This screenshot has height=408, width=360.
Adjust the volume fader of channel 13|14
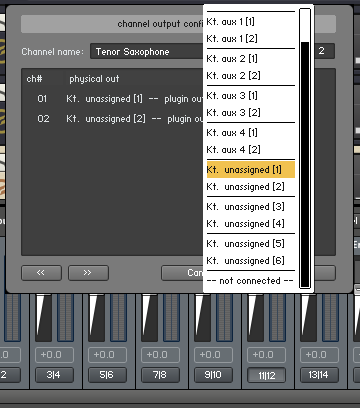308,317
